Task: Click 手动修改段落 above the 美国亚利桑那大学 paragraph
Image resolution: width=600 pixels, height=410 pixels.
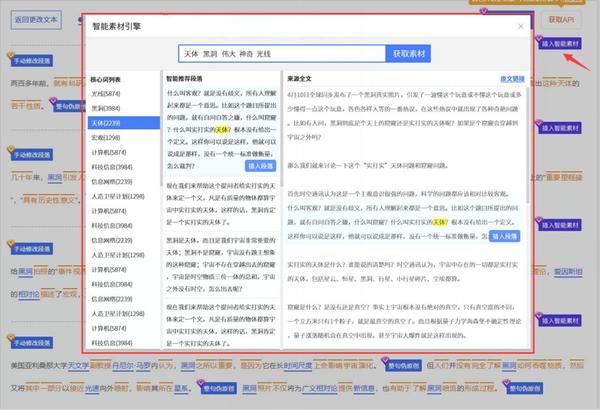Action: click(x=32, y=343)
